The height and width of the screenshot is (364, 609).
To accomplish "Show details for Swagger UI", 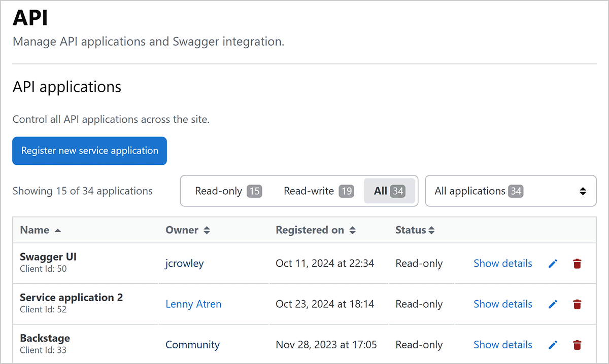I will (x=502, y=264).
